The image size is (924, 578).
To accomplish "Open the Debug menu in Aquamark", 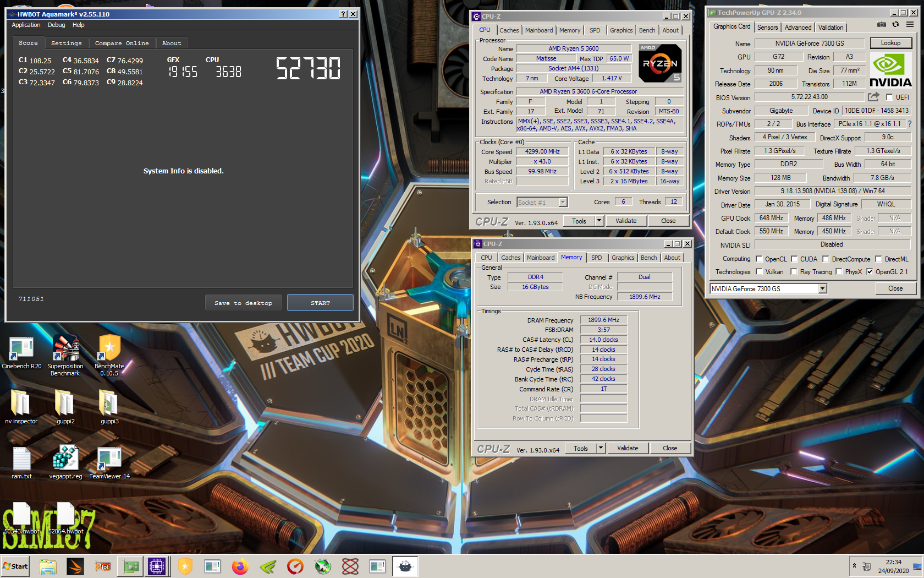I will pyautogui.click(x=56, y=25).
